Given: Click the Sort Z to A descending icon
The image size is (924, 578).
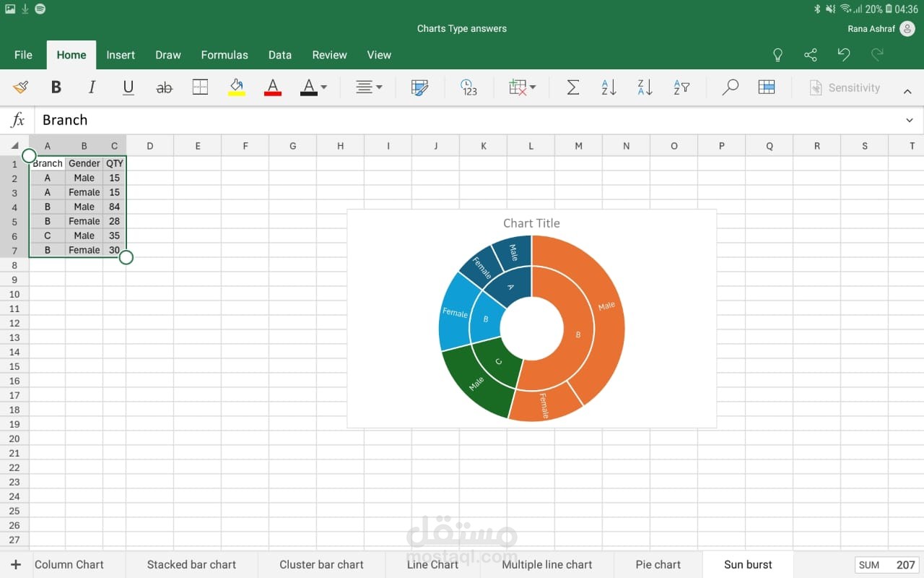Looking at the screenshot, I should pyautogui.click(x=645, y=87).
